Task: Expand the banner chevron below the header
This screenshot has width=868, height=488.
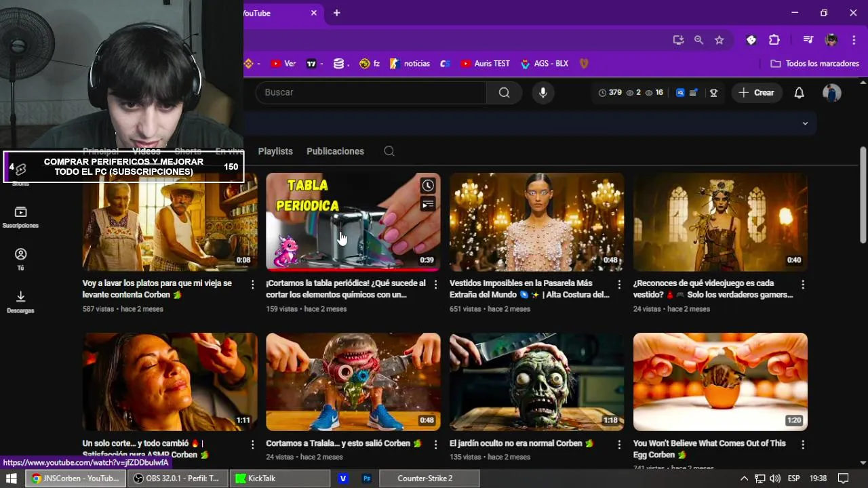Action: (x=805, y=123)
